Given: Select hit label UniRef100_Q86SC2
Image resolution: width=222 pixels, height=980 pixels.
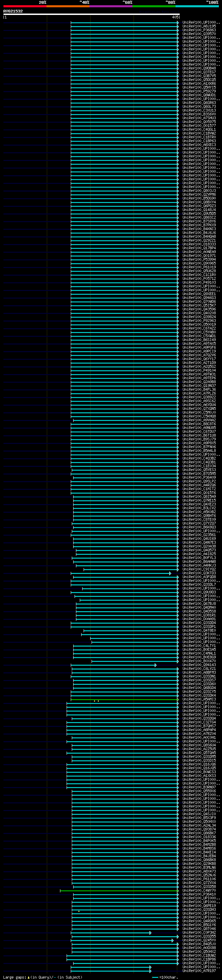Looking at the screenshot, I should 199,218.
